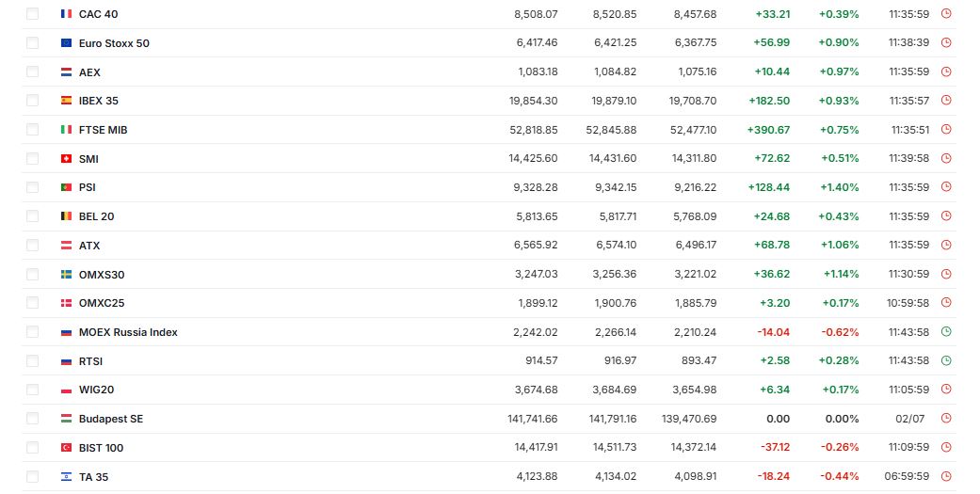Click the green clock icon for MOEX Russia Index
The image size is (980, 494).
click(946, 331)
